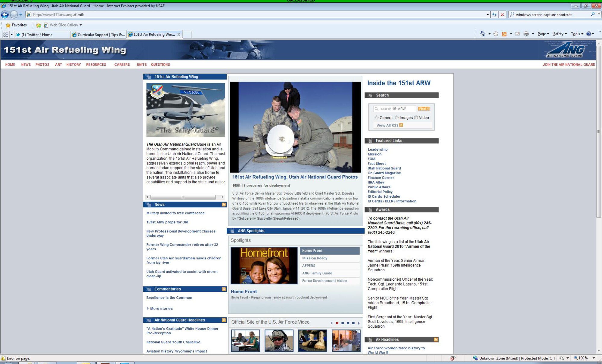Screen dimensions: 602x364
Task: Click the Homefront spotlight thumbnail image
Action: [264, 266]
